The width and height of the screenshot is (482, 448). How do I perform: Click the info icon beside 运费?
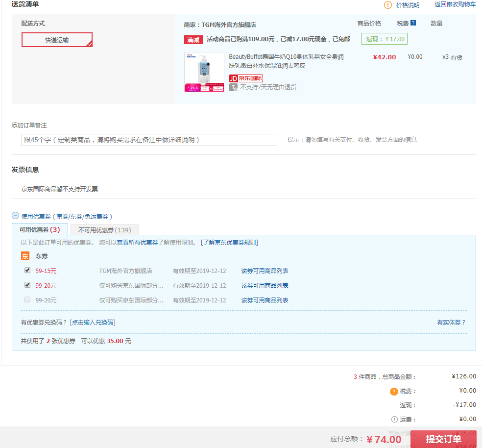[394, 420]
